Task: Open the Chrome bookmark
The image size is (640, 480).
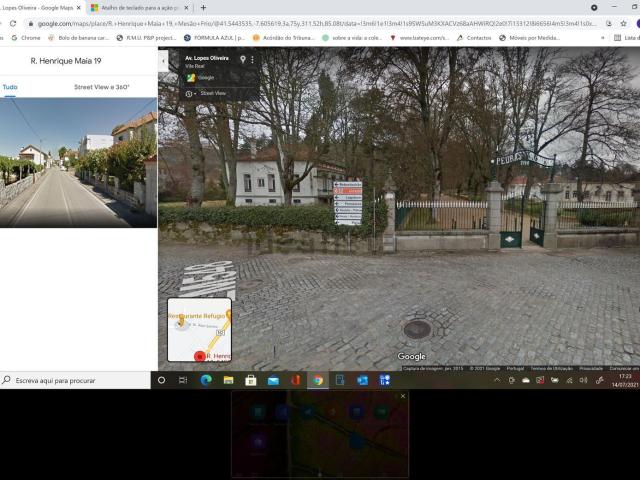Action: (26, 38)
